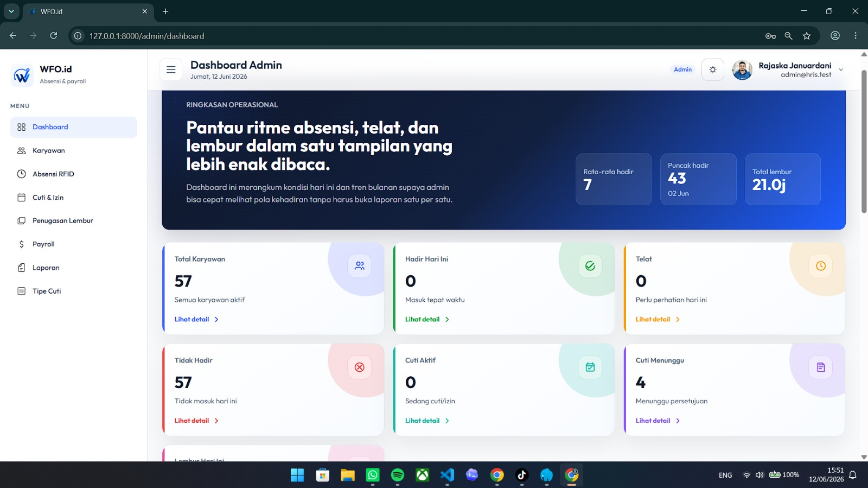
Task: Open the Chrome three-dot menu
Action: pyautogui.click(x=856, y=36)
